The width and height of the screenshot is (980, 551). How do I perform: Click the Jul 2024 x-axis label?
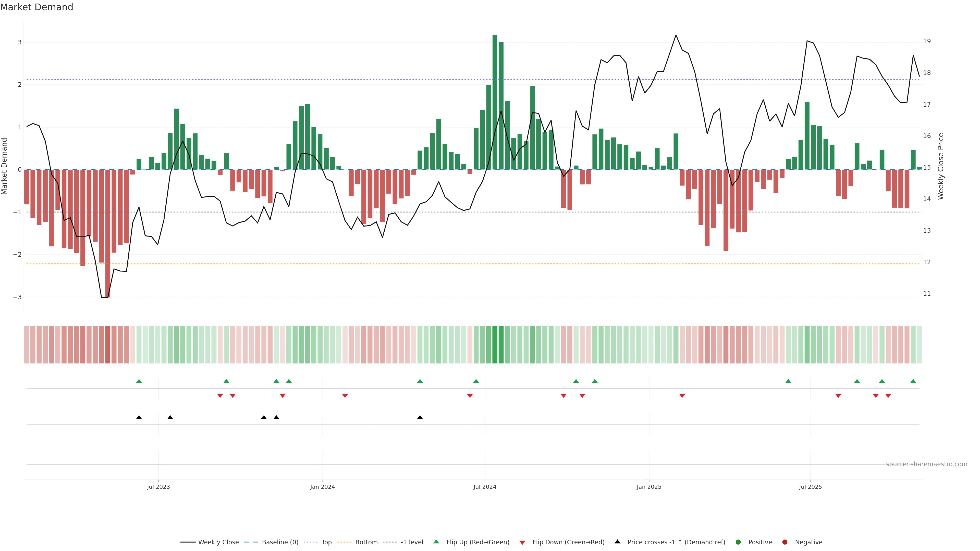[485, 487]
